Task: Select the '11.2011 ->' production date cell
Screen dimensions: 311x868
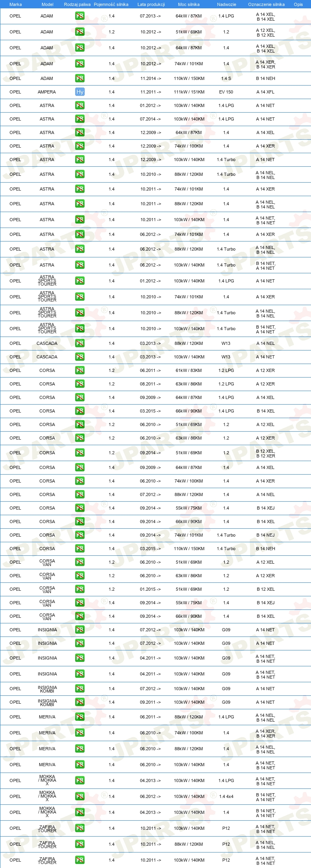Action: click(151, 92)
